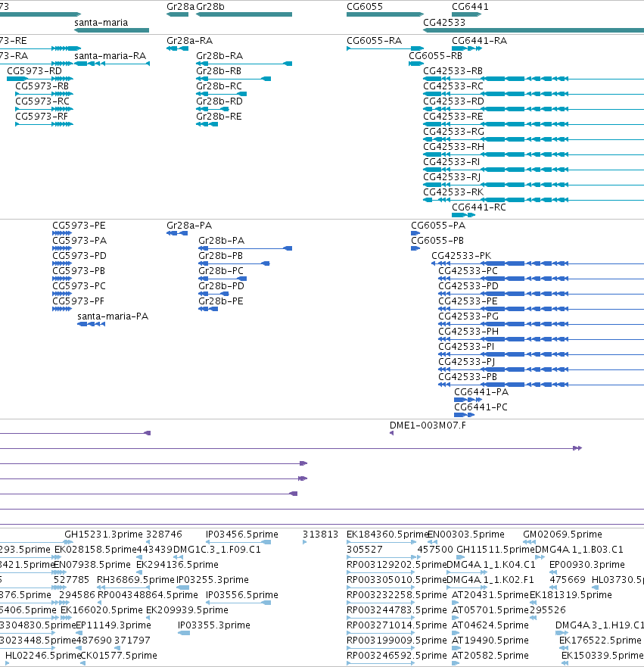
Task: Select the DME1-003M07.F feature
Action: coord(391,433)
